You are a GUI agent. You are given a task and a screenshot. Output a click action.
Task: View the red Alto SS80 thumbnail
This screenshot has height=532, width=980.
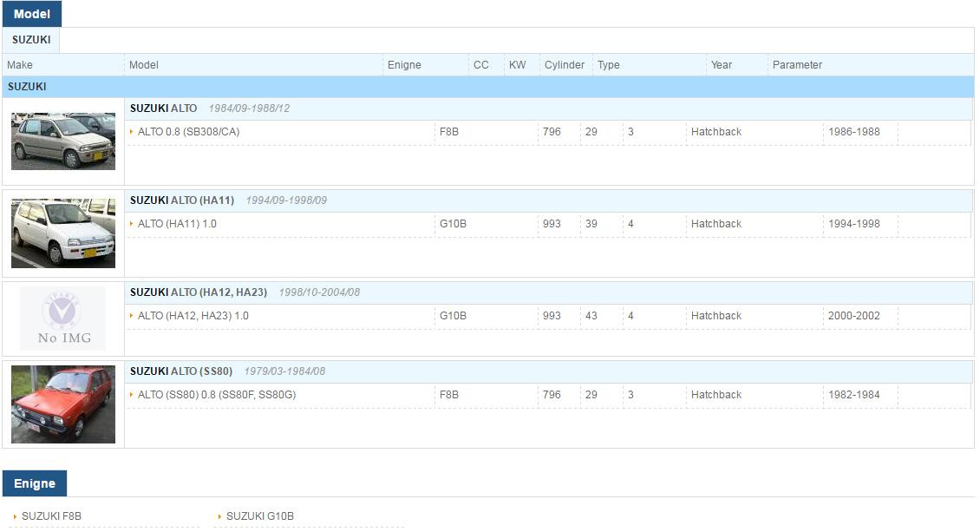tap(63, 404)
